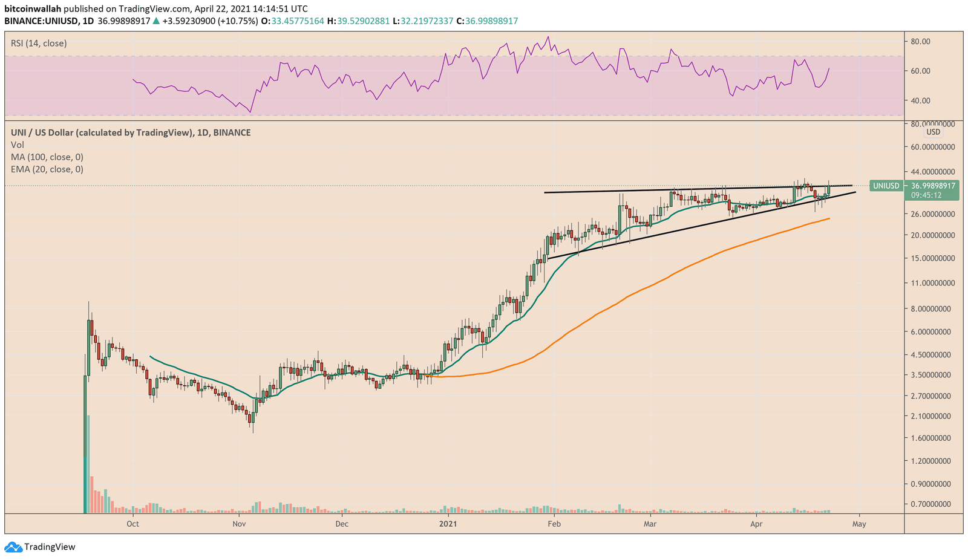Select the EMA (20, close, 0) indicator
The width and height of the screenshot is (968, 560).
click(x=47, y=169)
